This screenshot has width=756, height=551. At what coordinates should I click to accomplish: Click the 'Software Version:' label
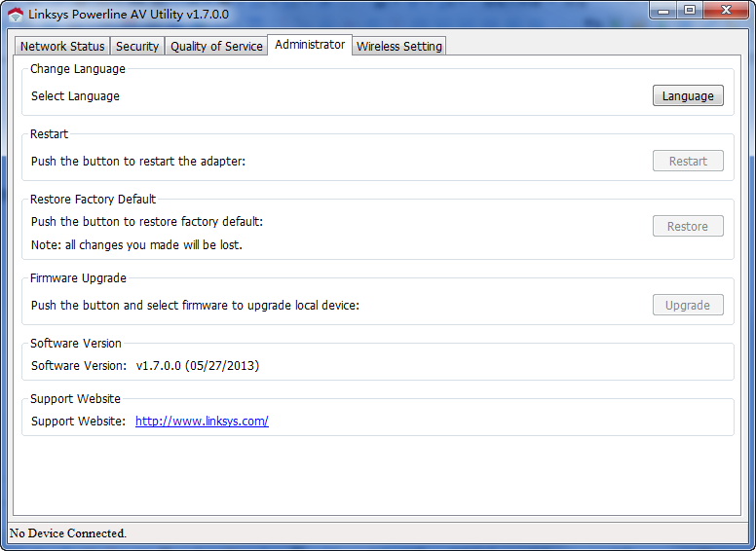point(79,366)
